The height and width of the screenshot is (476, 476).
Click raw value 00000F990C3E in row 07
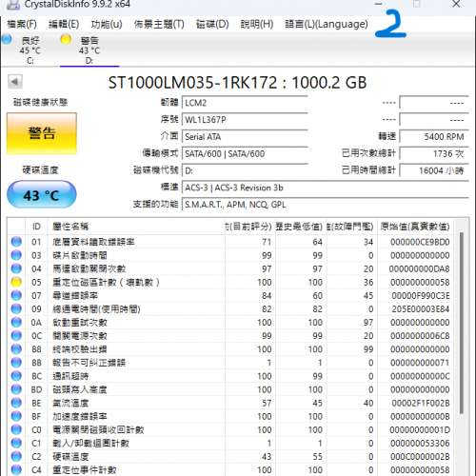(x=421, y=295)
